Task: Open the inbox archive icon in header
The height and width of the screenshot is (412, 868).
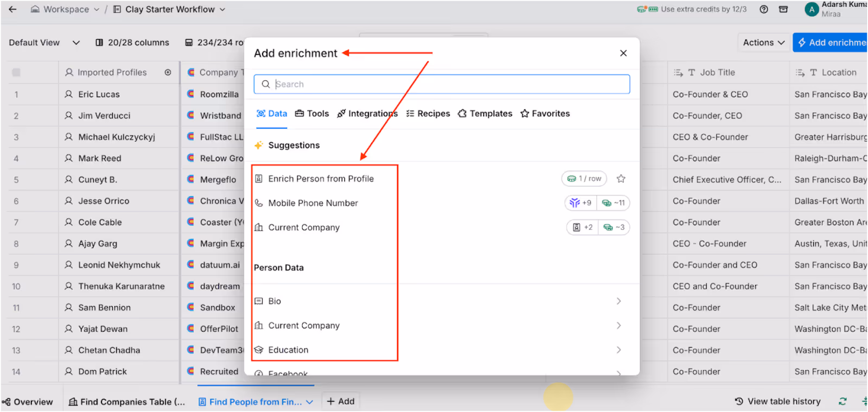Action: [783, 9]
